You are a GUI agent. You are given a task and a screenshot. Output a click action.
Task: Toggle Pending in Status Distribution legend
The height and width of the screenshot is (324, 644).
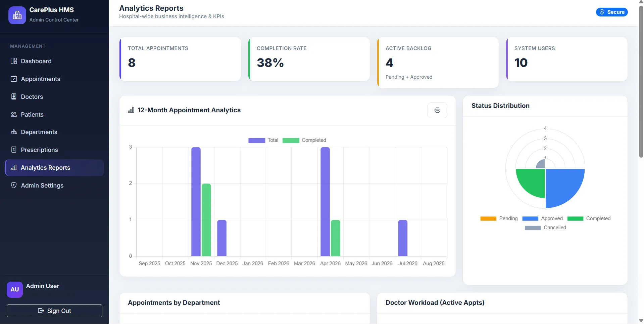coord(499,218)
